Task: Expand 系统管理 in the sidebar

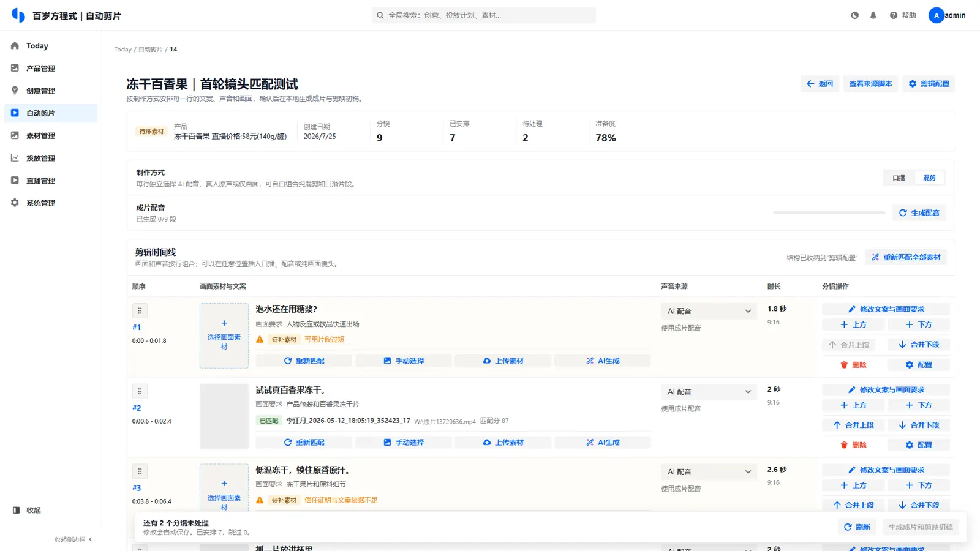Action: [x=51, y=203]
